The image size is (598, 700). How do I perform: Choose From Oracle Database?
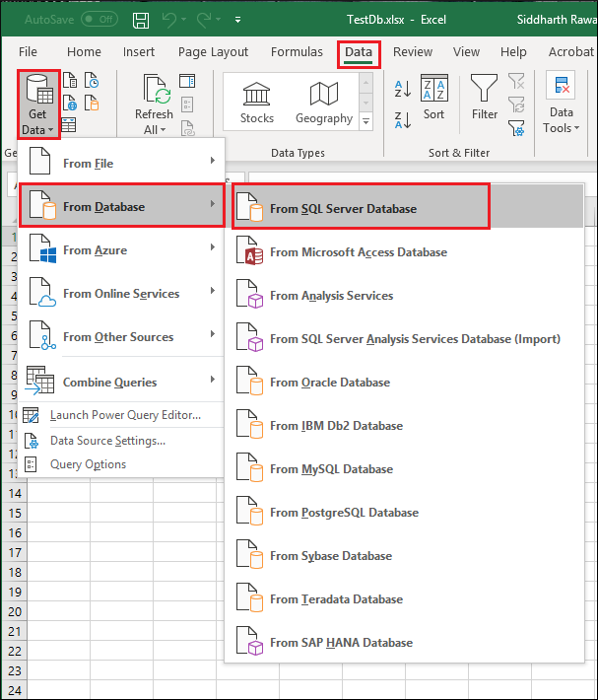point(405,383)
